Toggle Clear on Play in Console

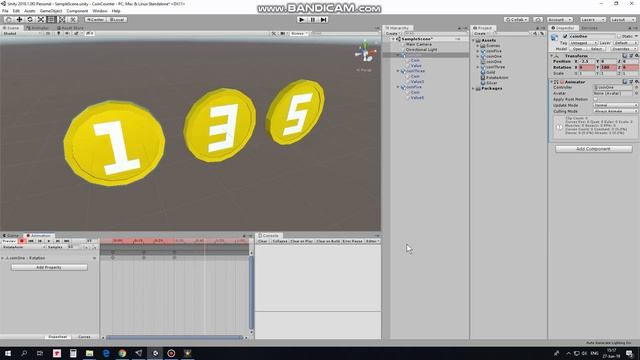click(302, 241)
